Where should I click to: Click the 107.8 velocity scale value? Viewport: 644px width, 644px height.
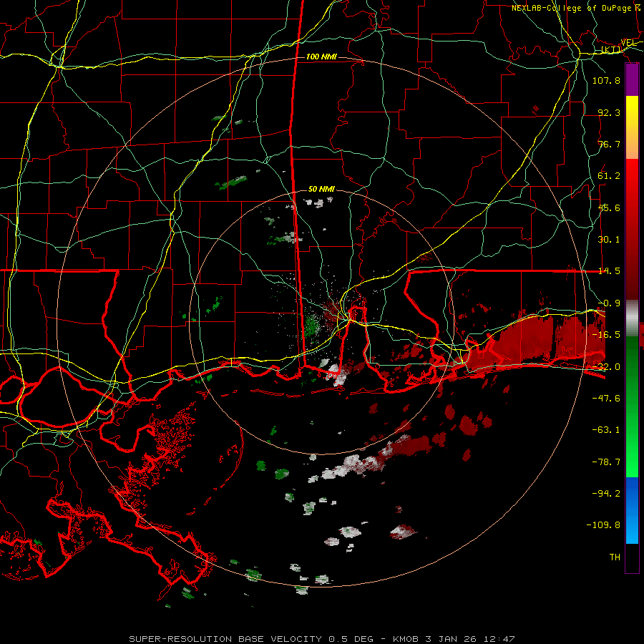click(x=606, y=80)
